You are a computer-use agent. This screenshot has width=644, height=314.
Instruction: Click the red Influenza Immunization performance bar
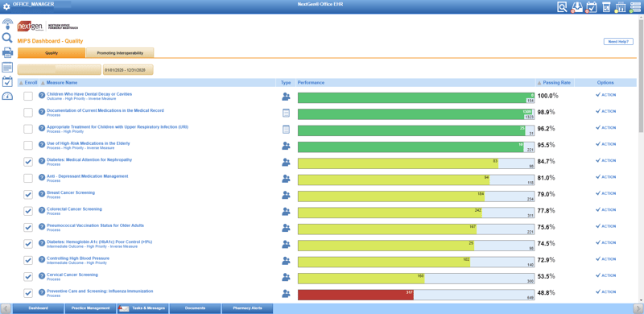tap(356, 295)
